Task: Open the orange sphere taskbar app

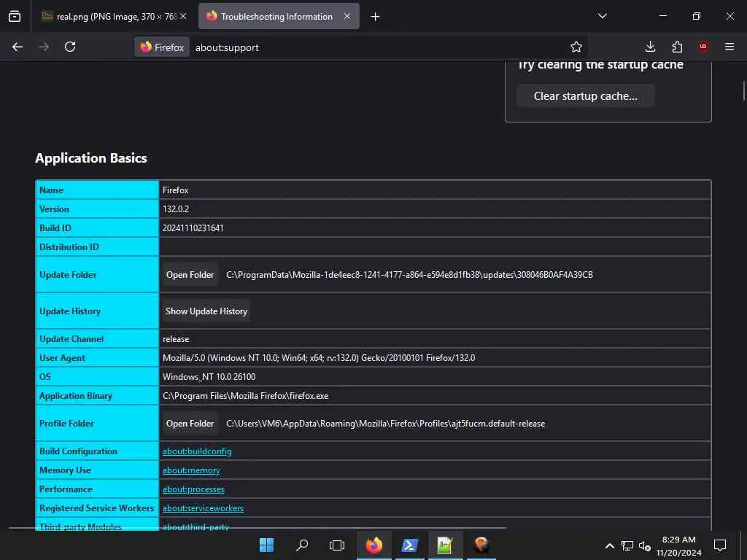Action: point(481,545)
